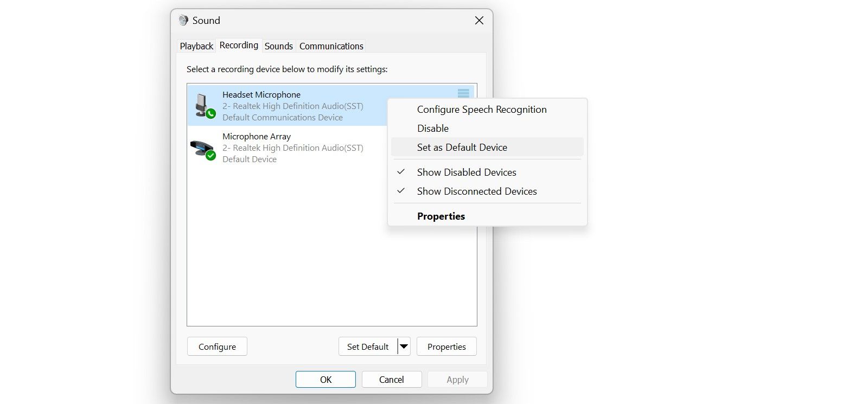Open the Sounds tab
868x404 pixels.
(x=278, y=46)
